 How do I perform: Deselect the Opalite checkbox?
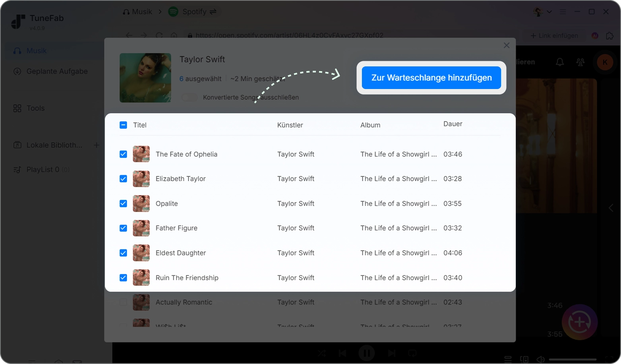[x=123, y=203]
